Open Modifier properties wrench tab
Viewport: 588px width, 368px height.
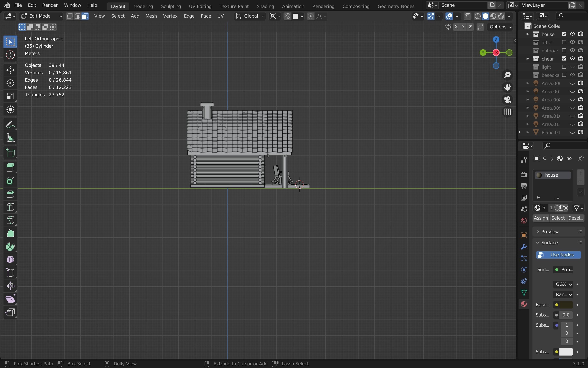[524, 247]
